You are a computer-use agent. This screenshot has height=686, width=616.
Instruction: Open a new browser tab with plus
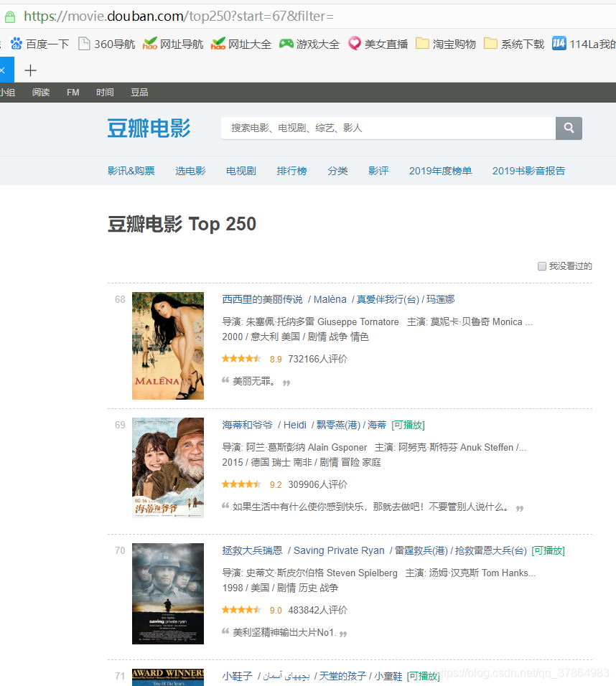(30, 70)
